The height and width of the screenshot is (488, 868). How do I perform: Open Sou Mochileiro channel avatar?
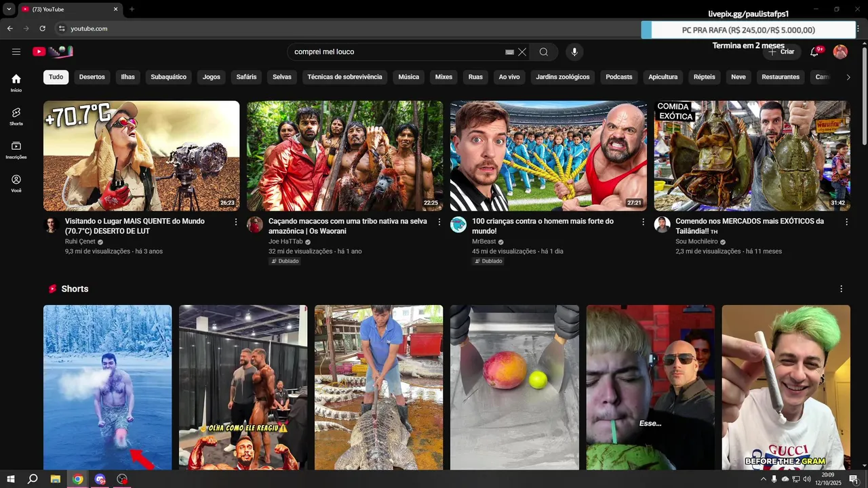tap(662, 225)
